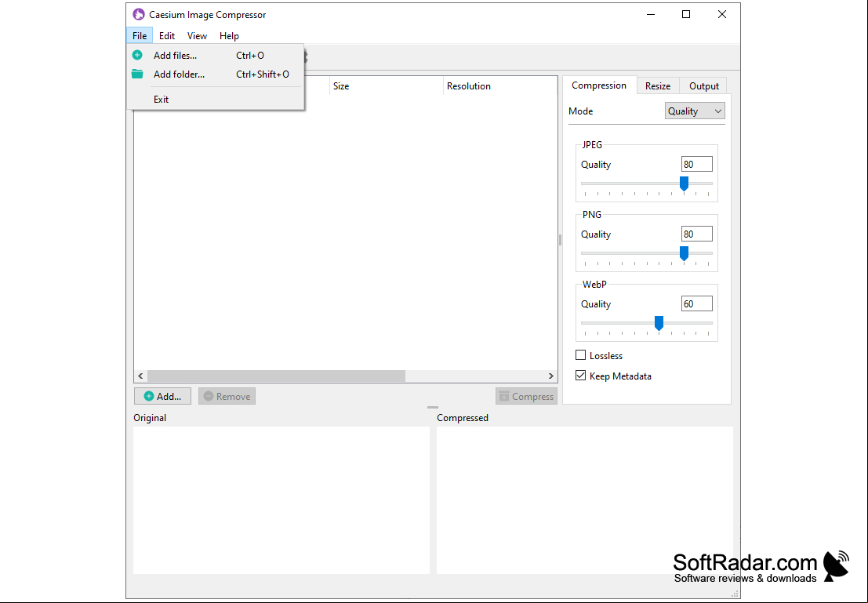
Task: Click the JPEG quality slider handle
Action: point(685,183)
